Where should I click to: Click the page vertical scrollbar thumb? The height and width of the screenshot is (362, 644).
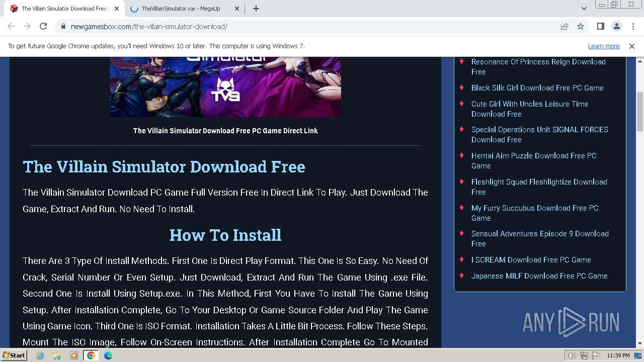click(640, 111)
